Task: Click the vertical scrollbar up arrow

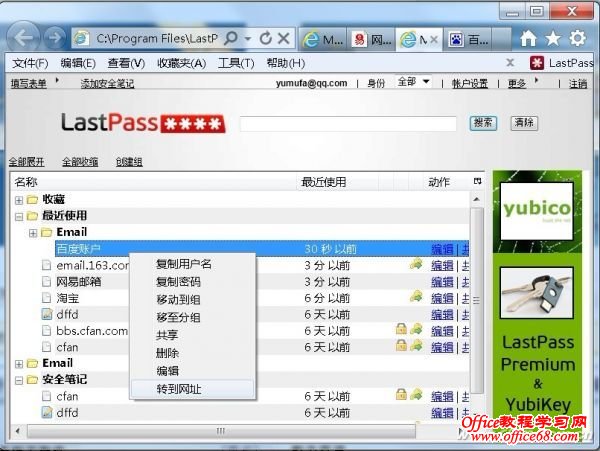Action: pos(476,199)
